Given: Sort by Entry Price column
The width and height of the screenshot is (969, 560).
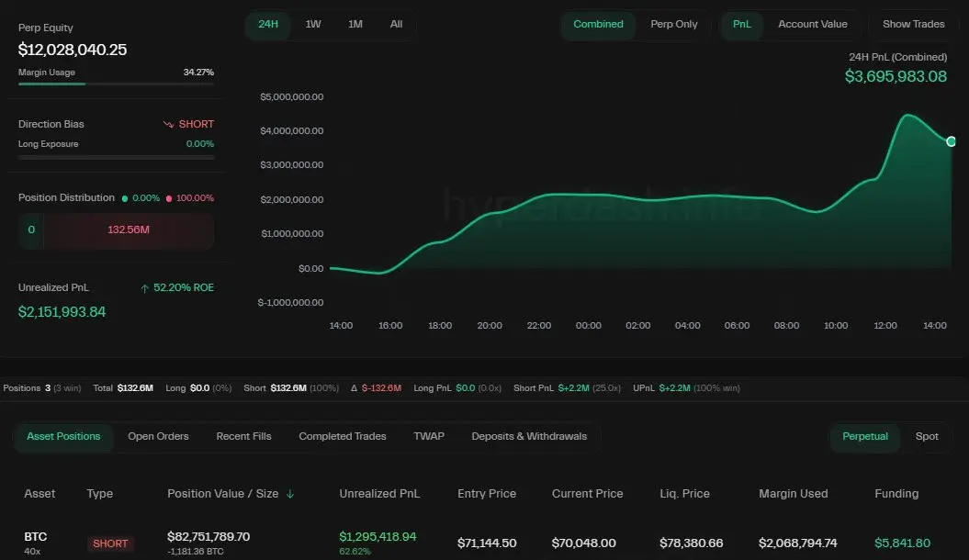Looking at the screenshot, I should click(487, 494).
